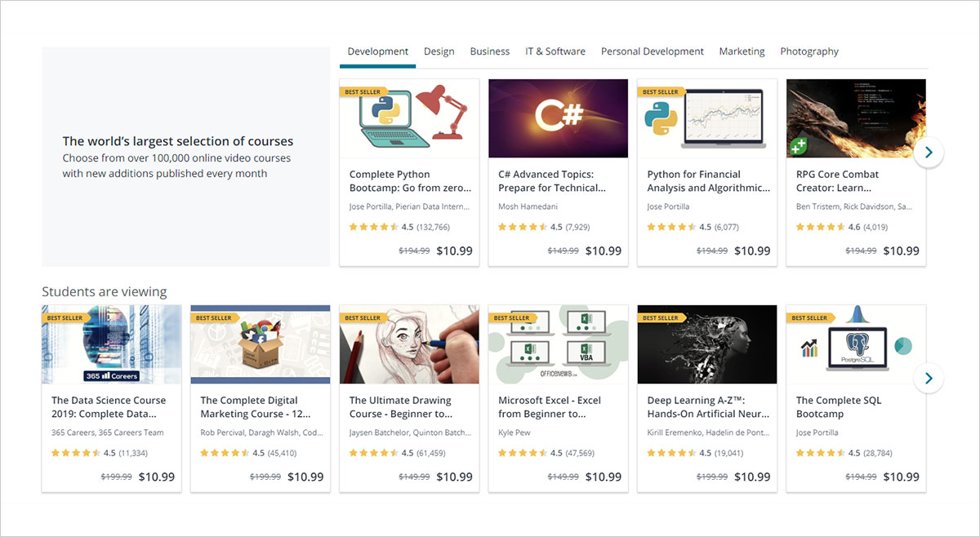The width and height of the screenshot is (980, 537).
Task: Click instructors 'Kirill Eremenko, Hadelin de Pont...'
Action: (x=707, y=433)
